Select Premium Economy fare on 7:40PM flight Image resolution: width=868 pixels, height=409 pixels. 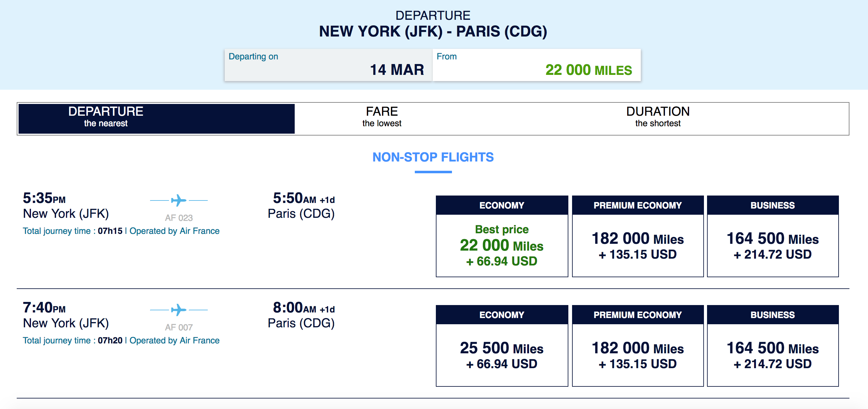[637, 355]
